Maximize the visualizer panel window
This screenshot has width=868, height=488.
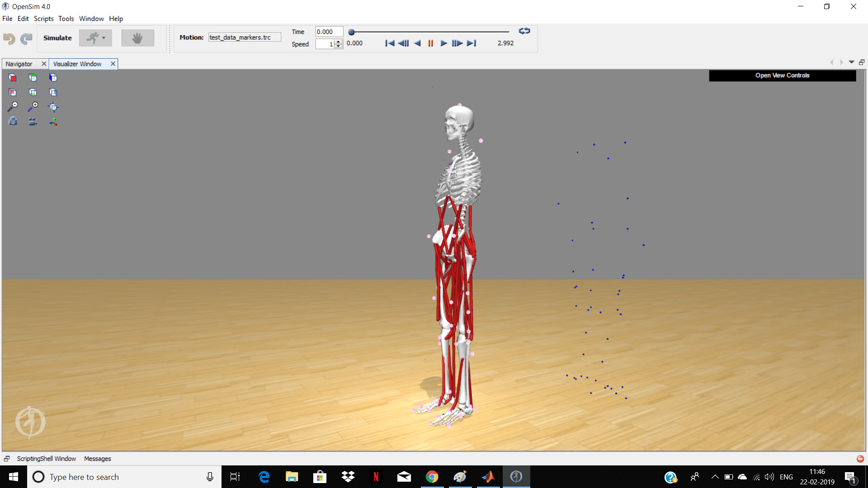tap(862, 62)
